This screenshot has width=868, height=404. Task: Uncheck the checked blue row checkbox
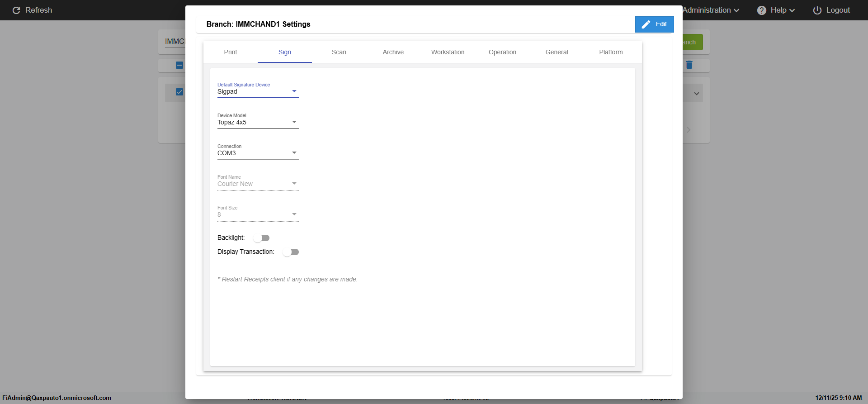point(179,92)
